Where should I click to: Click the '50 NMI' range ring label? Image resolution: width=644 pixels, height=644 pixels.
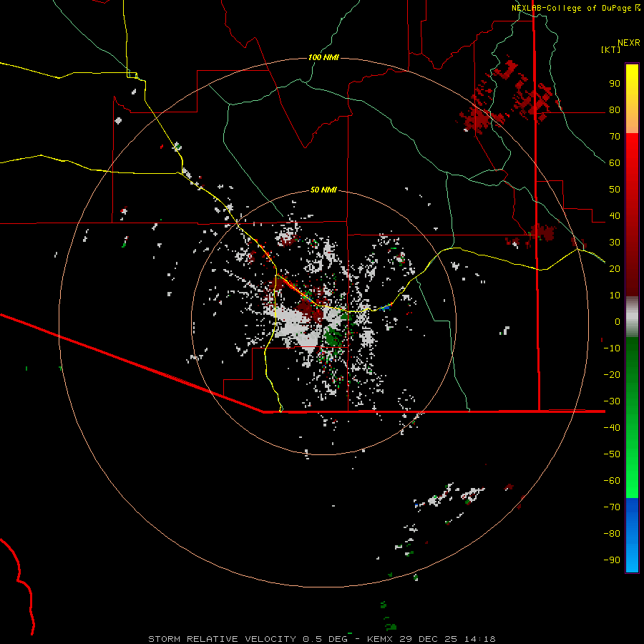point(323,190)
